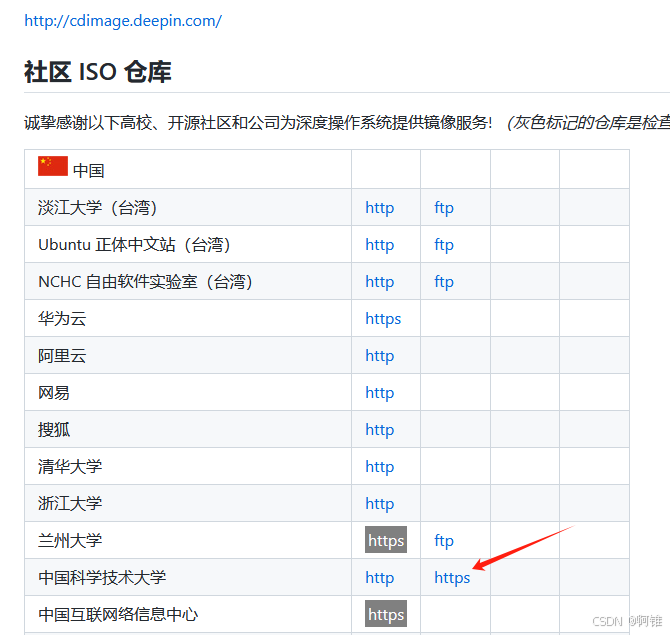670x635 pixels.
Task: Open ftp link for Ubuntu 正体中文站
Action: (444, 245)
